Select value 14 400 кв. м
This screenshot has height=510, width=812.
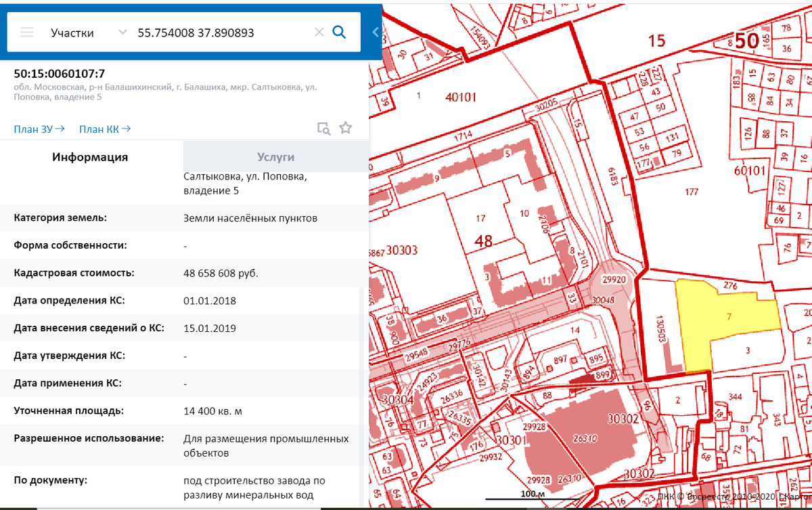point(213,410)
